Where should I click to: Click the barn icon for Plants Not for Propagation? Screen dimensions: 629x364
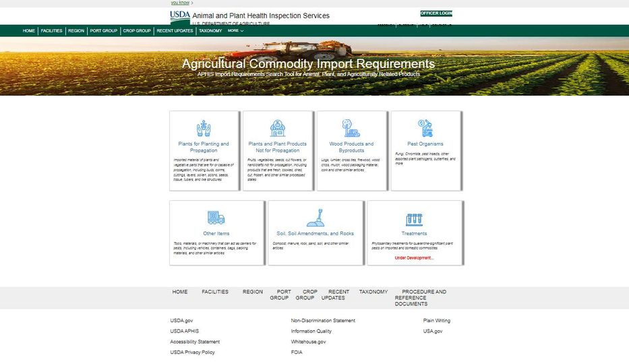point(277,128)
